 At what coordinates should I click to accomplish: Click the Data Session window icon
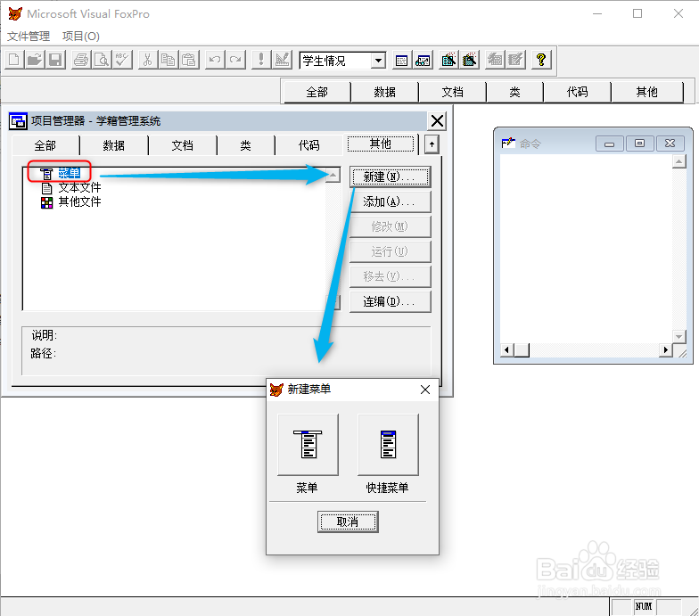423,60
